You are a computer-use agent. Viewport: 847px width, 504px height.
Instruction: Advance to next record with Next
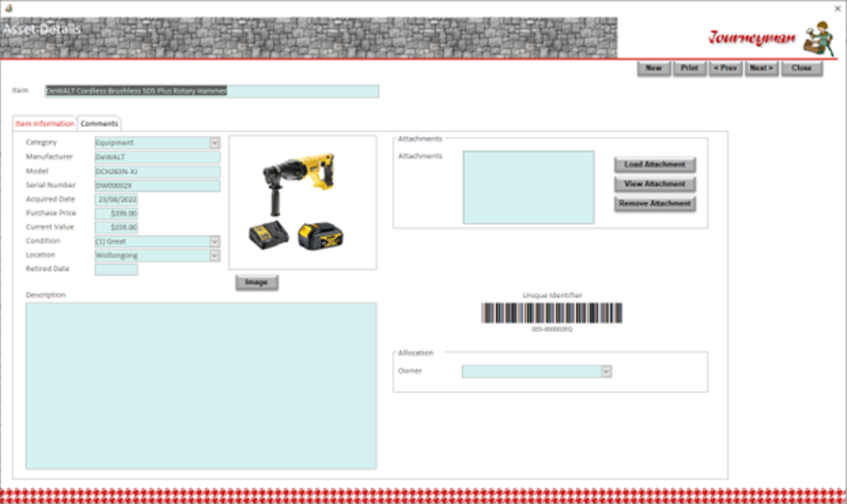(x=761, y=68)
